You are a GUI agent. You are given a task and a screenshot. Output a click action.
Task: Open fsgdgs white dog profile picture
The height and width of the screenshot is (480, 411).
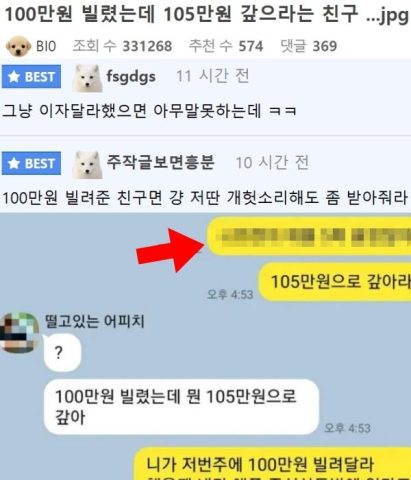[87, 78]
